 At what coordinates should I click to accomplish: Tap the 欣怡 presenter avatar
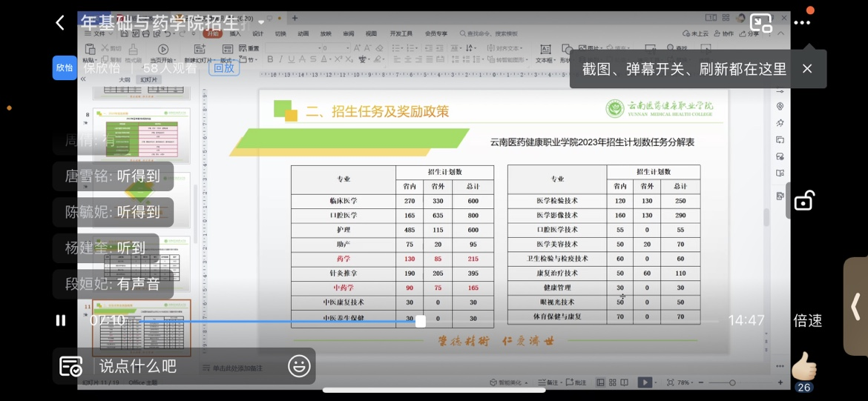click(65, 68)
